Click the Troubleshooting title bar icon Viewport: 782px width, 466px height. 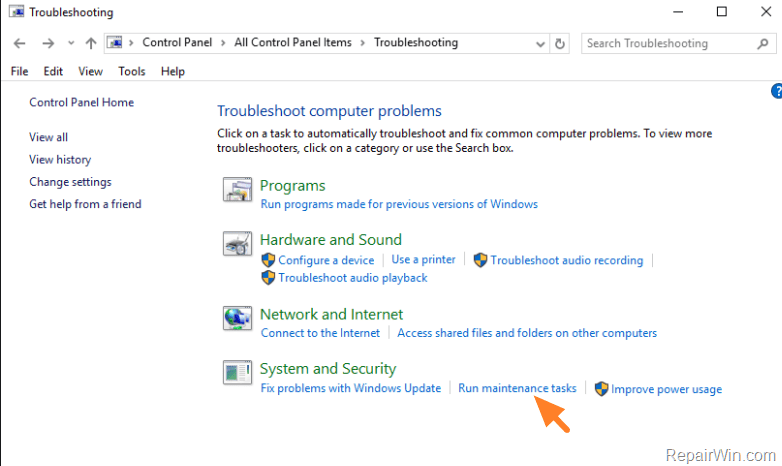(x=16, y=11)
